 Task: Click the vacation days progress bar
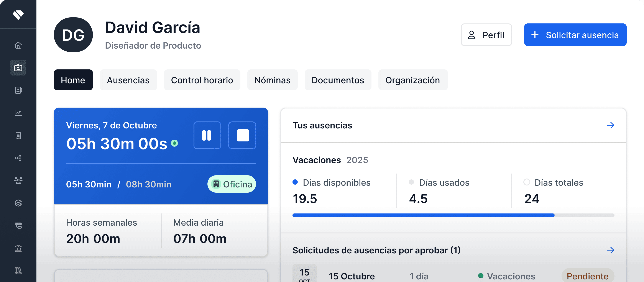453,215
